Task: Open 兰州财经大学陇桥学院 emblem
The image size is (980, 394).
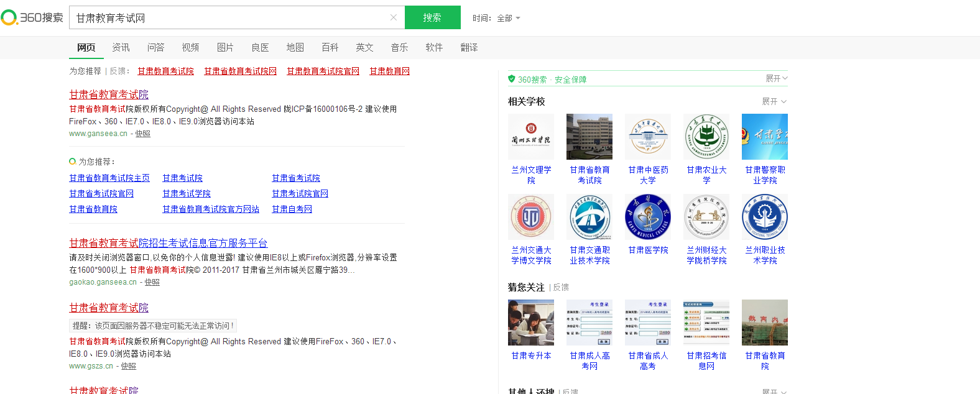Action: 706,217
